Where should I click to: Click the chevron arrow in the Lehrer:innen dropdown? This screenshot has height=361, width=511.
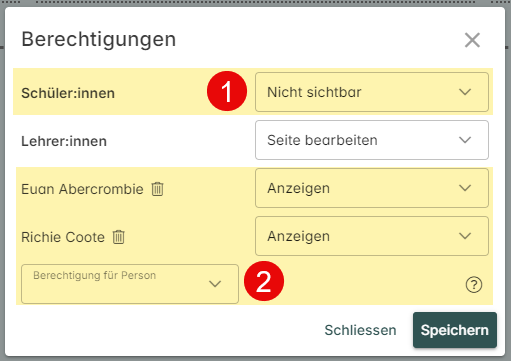(465, 140)
